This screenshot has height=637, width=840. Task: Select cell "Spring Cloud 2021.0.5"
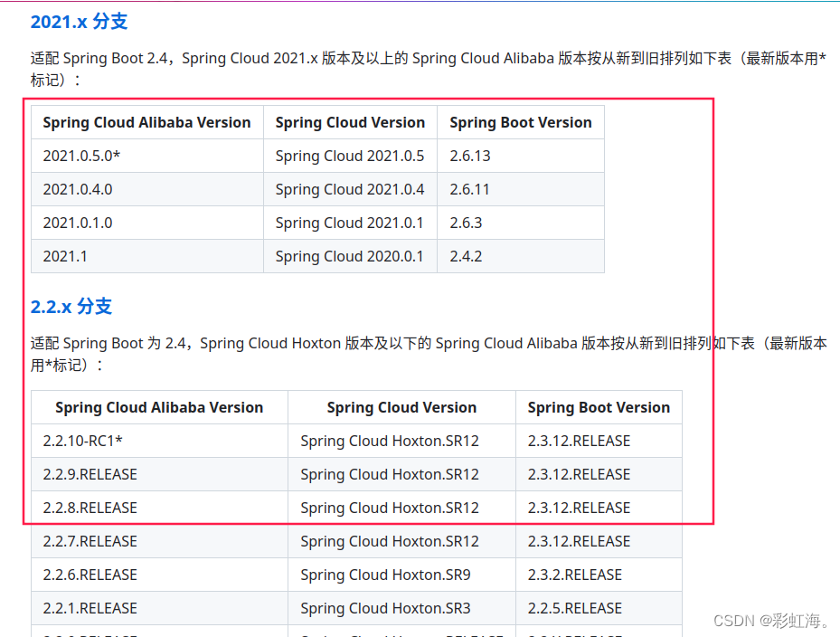(x=350, y=156)
